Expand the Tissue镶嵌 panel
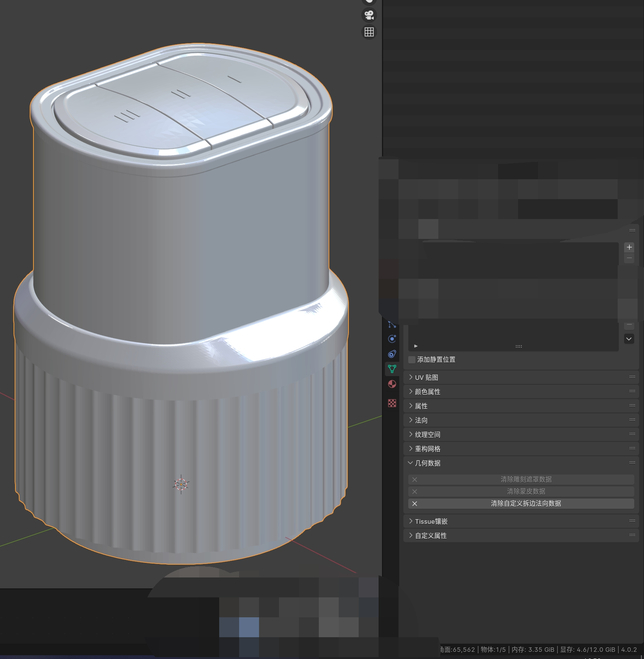 [521, 521]
